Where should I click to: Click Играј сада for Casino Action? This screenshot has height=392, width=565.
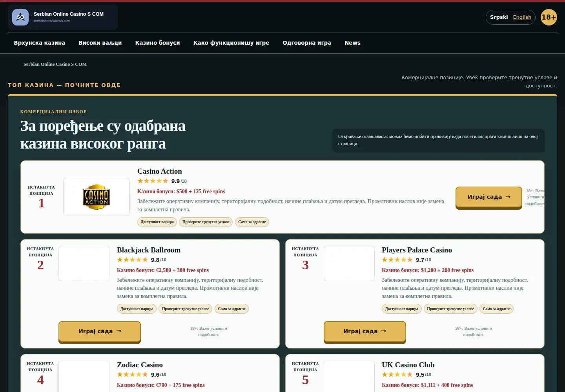point(489,197)
